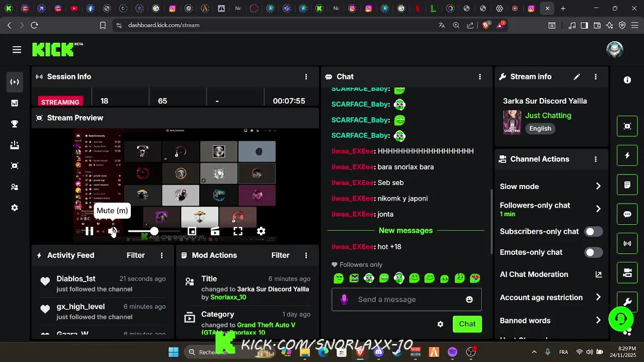Select the gear settings icon in the left sidebar
Image resolution: width=644 pixels, height=362 pixels.
(x=15, y=208)
